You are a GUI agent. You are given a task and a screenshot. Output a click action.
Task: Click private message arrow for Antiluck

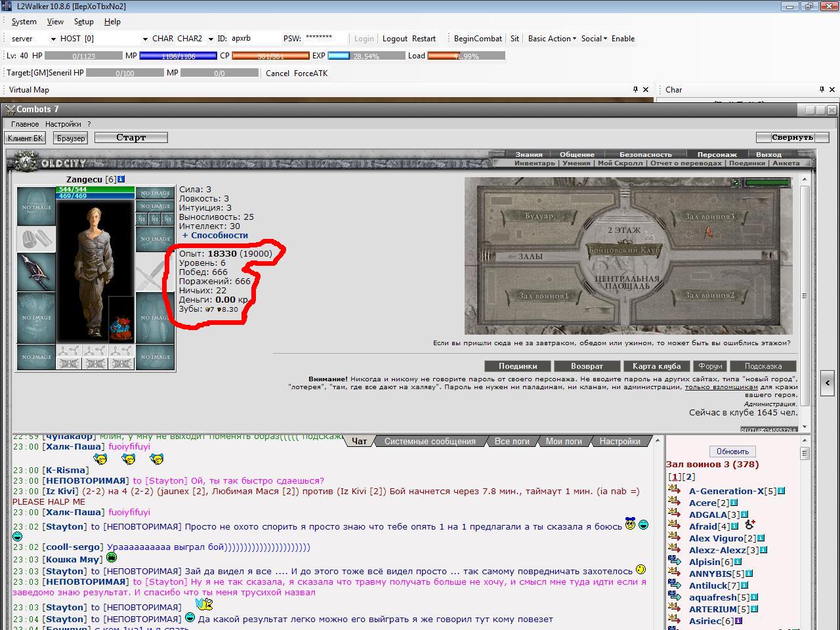(x=674, y=585)
